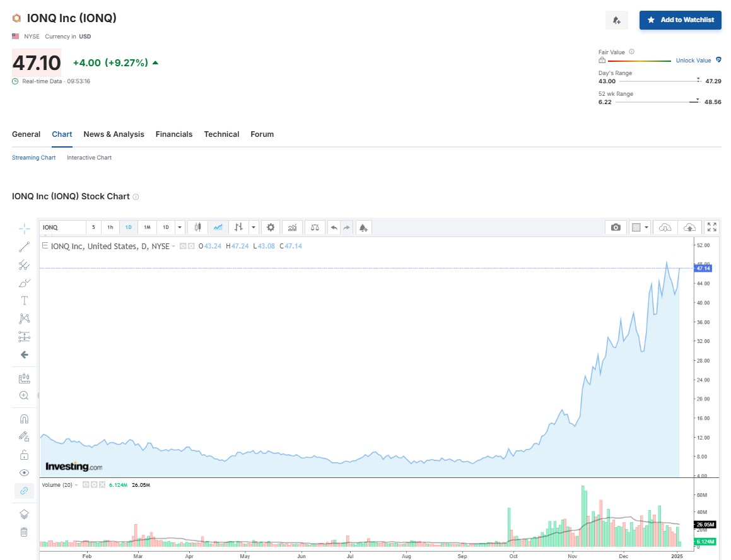Open the Technical tab

(221, 134)
